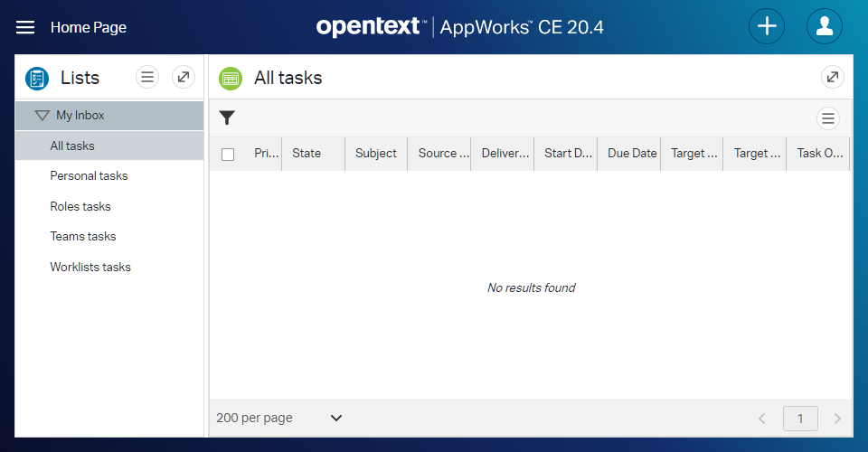Viewport: 868px width, 452px height.
Task: Go to previous page arrow
Action: 761,419
